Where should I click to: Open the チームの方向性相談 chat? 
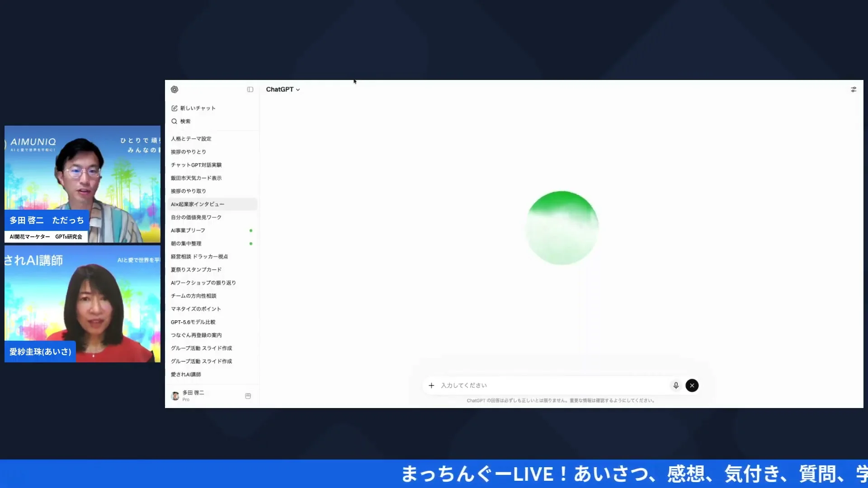click(212, 296)
